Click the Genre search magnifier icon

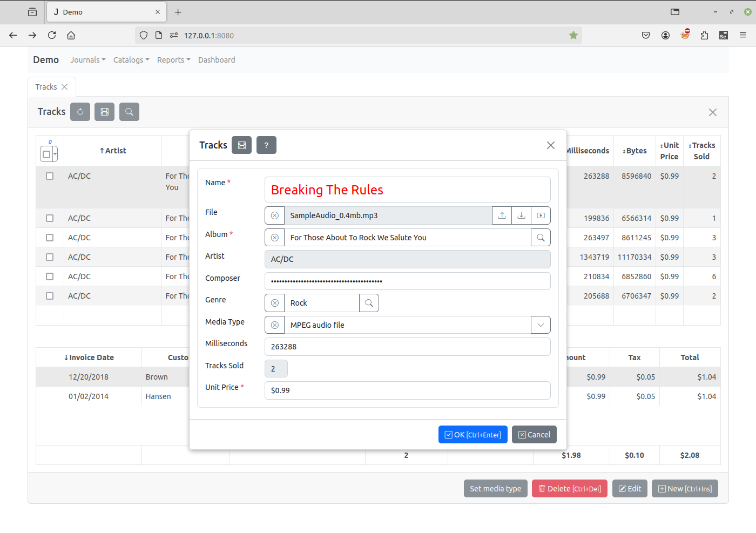coord(369,303)
